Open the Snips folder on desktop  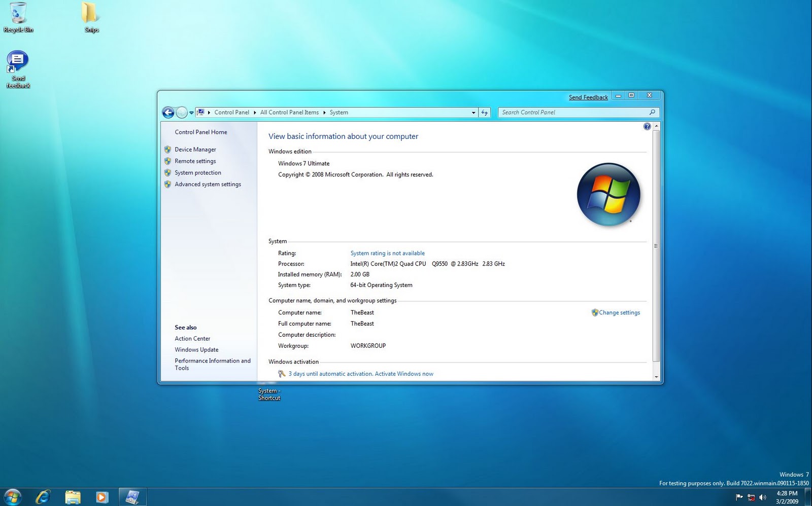91,17
